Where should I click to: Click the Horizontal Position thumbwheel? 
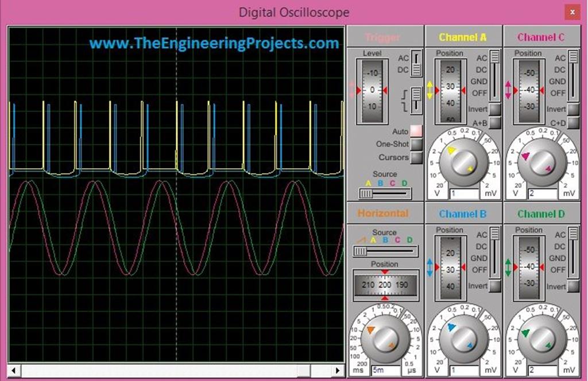385,284
